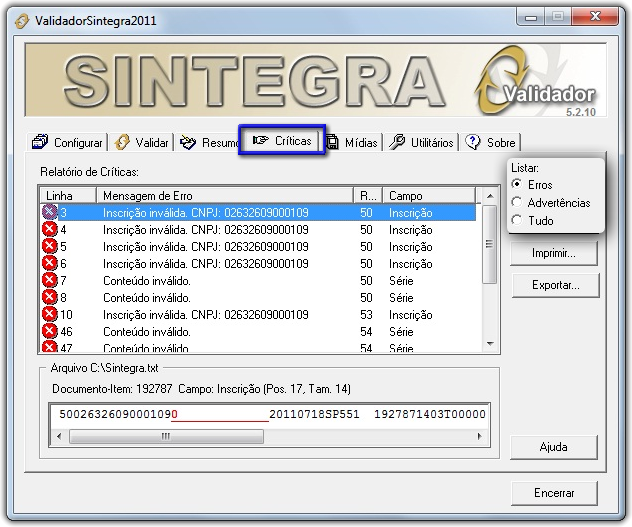Click the error icon on line 6
Viewport: 632px width, 527px height.
coord(50,263)
